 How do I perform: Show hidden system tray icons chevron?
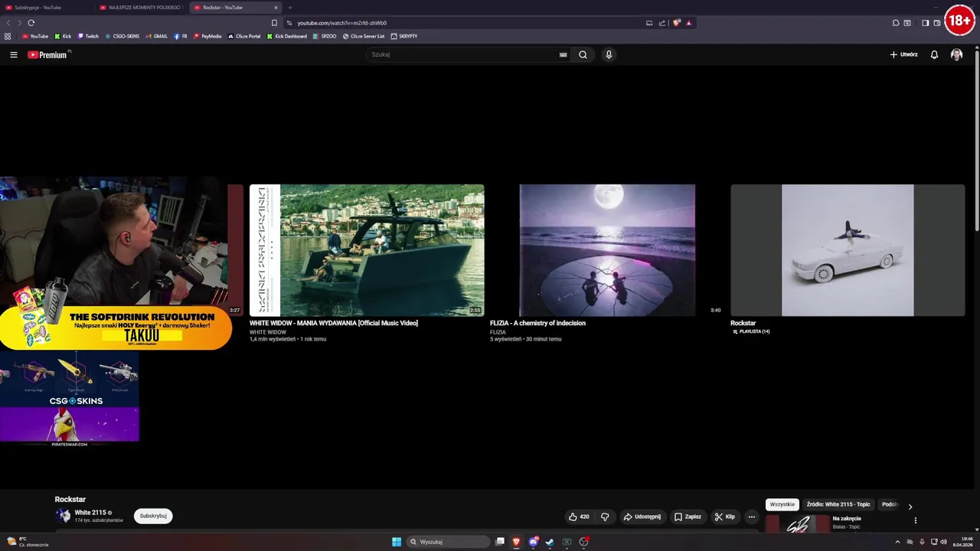coord(897,542)
